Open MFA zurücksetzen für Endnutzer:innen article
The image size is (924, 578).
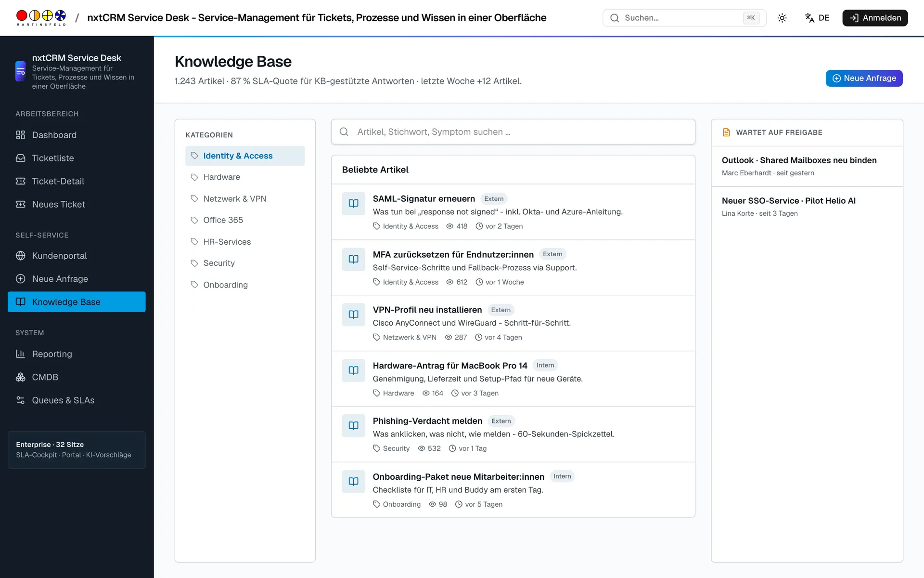pyautogui.click(x=453, y=254)
